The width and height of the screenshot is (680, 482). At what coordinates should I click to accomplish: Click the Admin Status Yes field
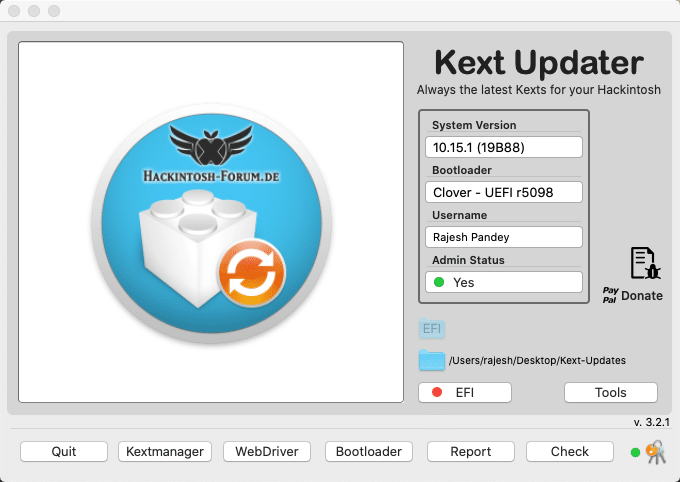[504, 282]
